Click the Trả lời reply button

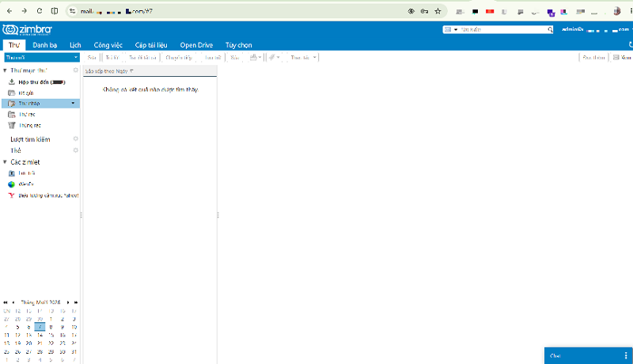pos(112,57)
